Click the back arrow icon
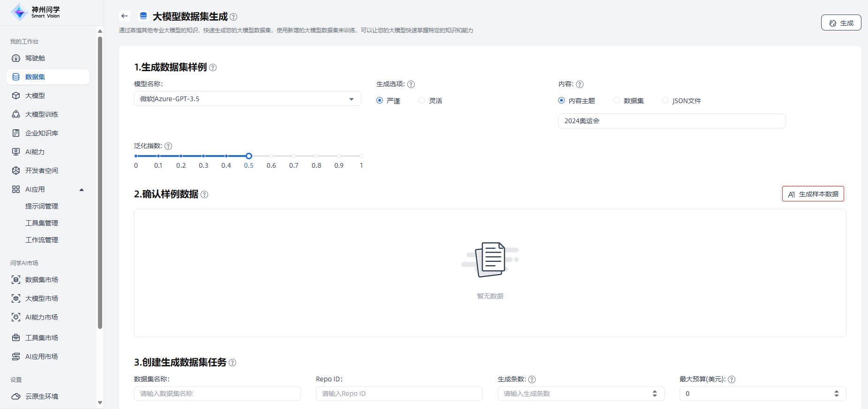868x409 pixels. 125,16
